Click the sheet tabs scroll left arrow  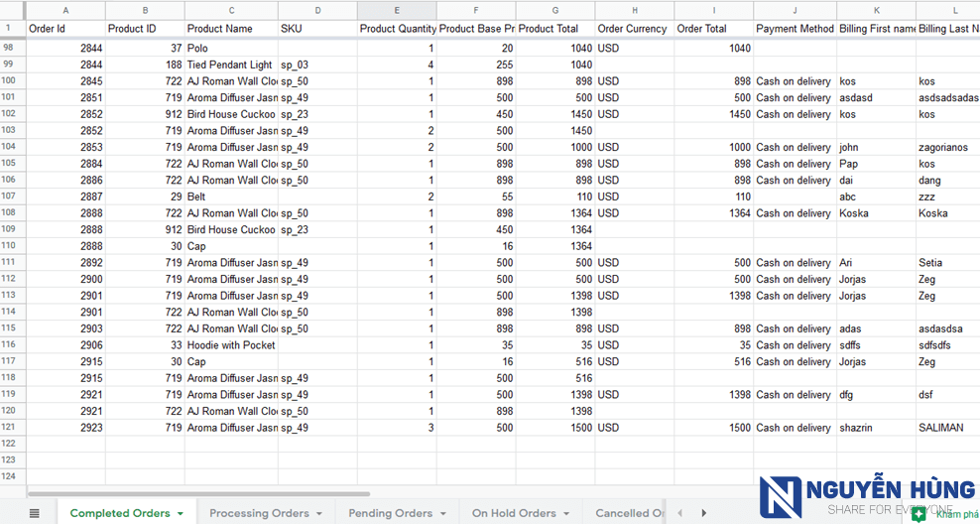[680, 513]
